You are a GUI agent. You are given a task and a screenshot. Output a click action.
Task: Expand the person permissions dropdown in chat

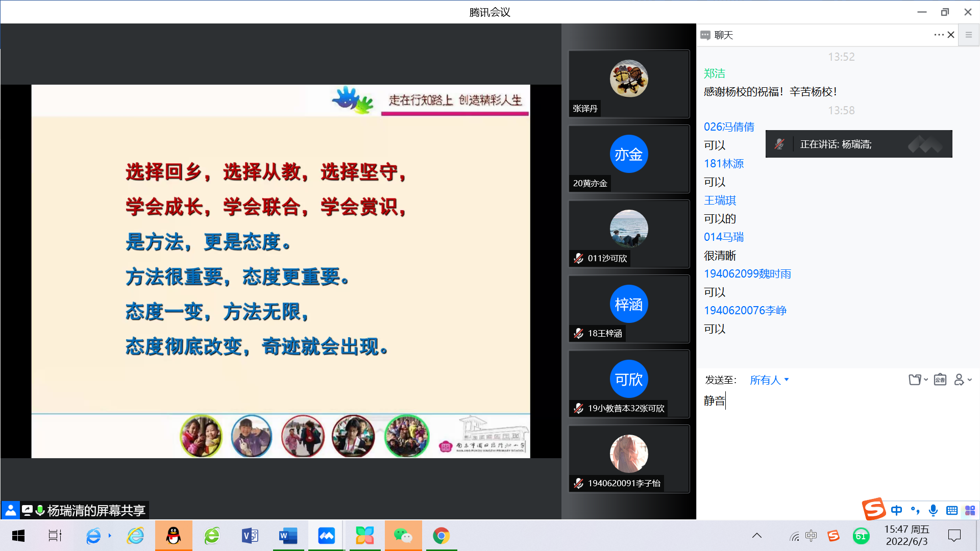[963, 380]
